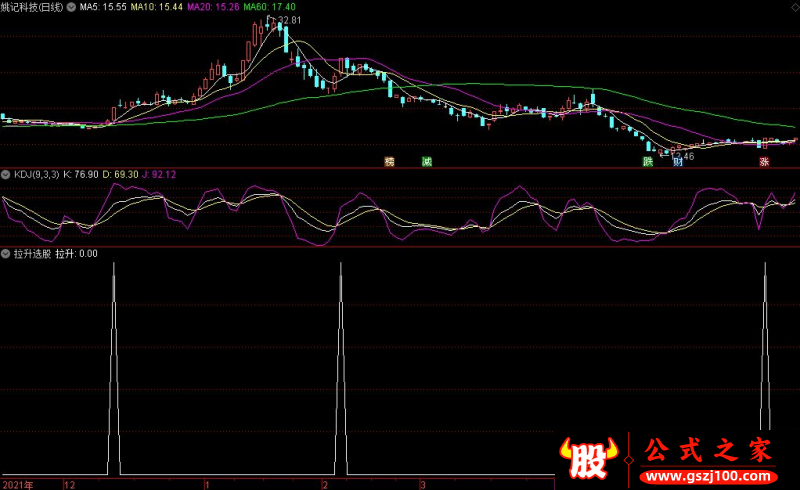Click the green 跌 event marker
Image resolution: width=800 pixels, height=490 pixels.
point(648,162)
